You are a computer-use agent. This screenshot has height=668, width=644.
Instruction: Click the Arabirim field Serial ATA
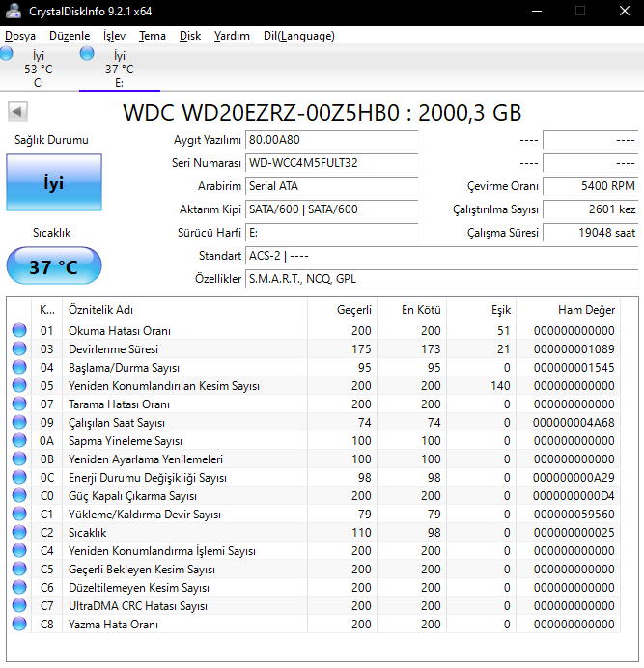click(331, 186)
